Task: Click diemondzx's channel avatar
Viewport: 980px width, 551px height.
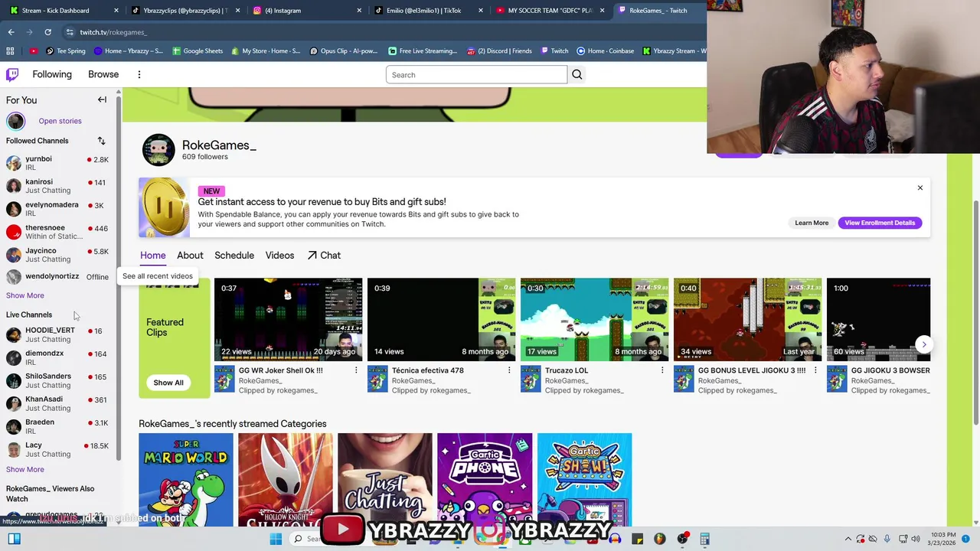Action: (14, 357)
